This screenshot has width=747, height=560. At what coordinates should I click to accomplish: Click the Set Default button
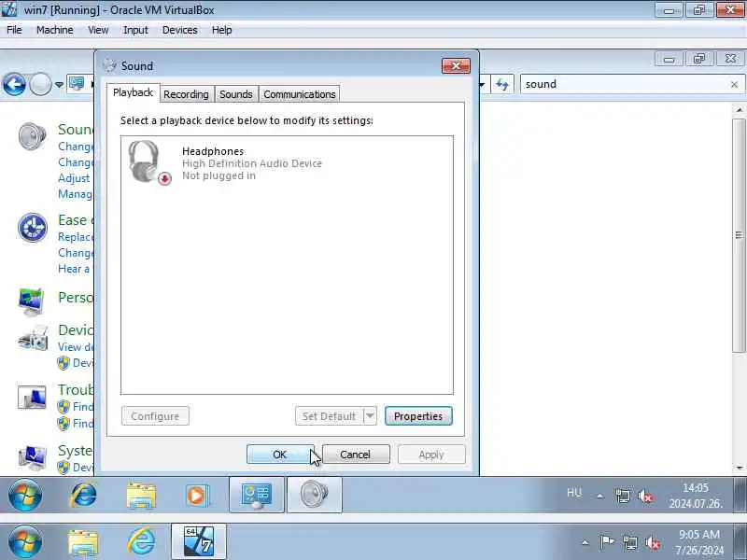330,415
